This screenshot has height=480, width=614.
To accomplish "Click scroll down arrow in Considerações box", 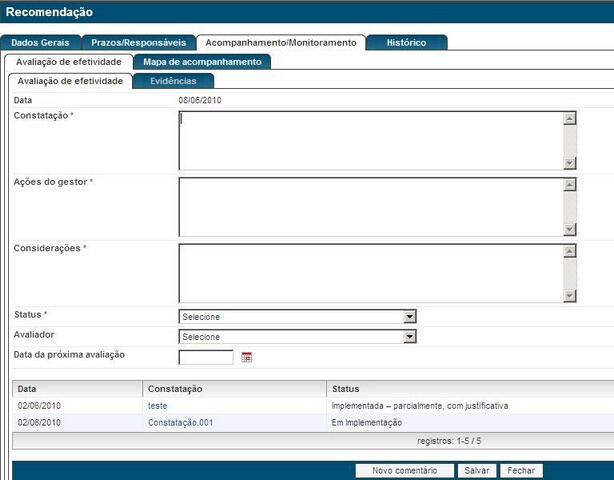I will [x=570, y=296].
